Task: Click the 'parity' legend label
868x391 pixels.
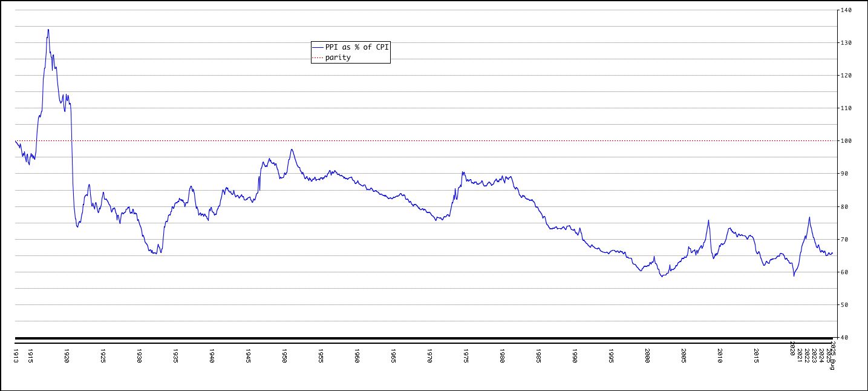Action: [338, 57]
